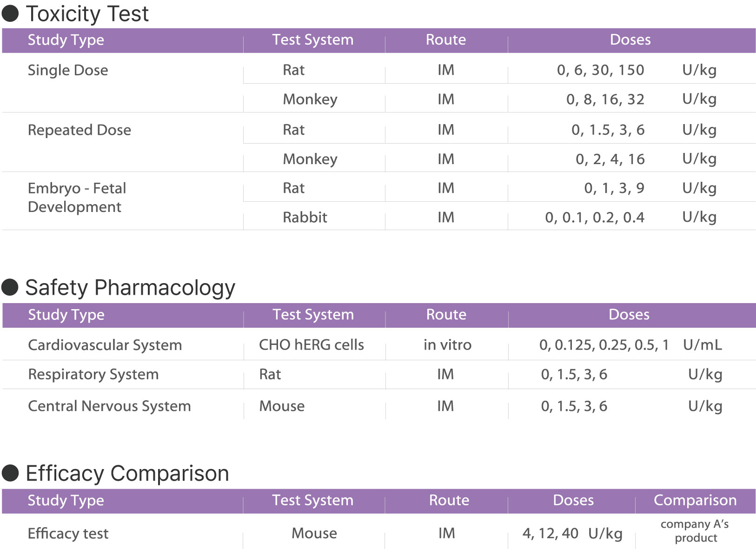Screen dimensions: 756x549
Task: Select the Single Dose study type cell
Action: point(68,70)
